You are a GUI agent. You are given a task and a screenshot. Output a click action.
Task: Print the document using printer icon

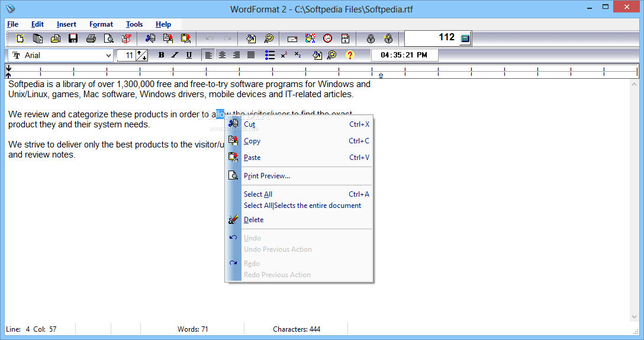pyautogui.click(x=91, y=39)
